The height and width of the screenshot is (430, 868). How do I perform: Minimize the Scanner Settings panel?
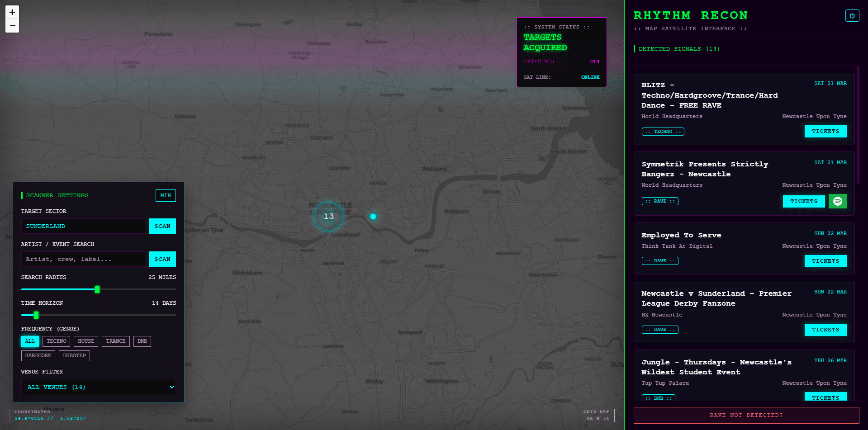coord(166,195)
